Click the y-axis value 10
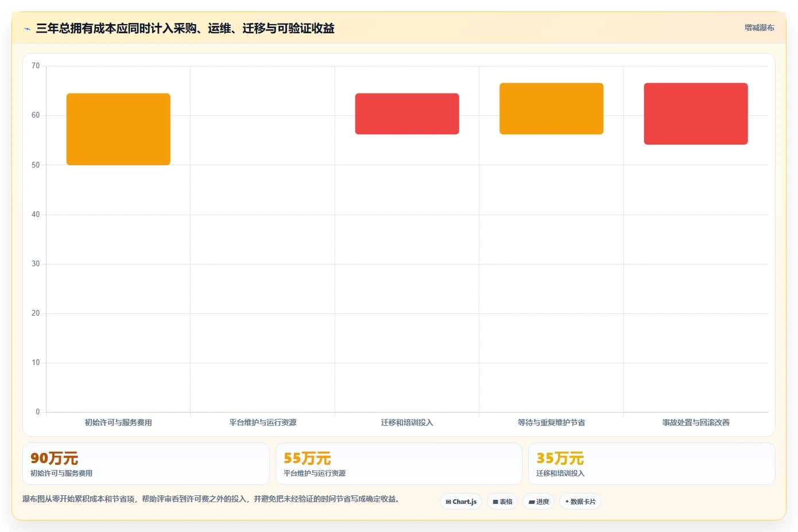 tap(36, 363)
